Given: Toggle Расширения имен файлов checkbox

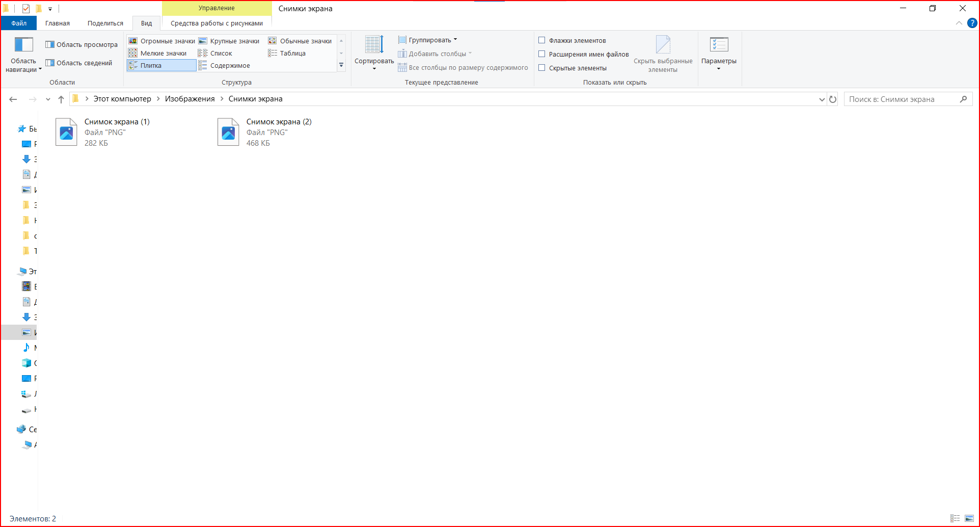Looking at the screenshot, I should 542,54.
